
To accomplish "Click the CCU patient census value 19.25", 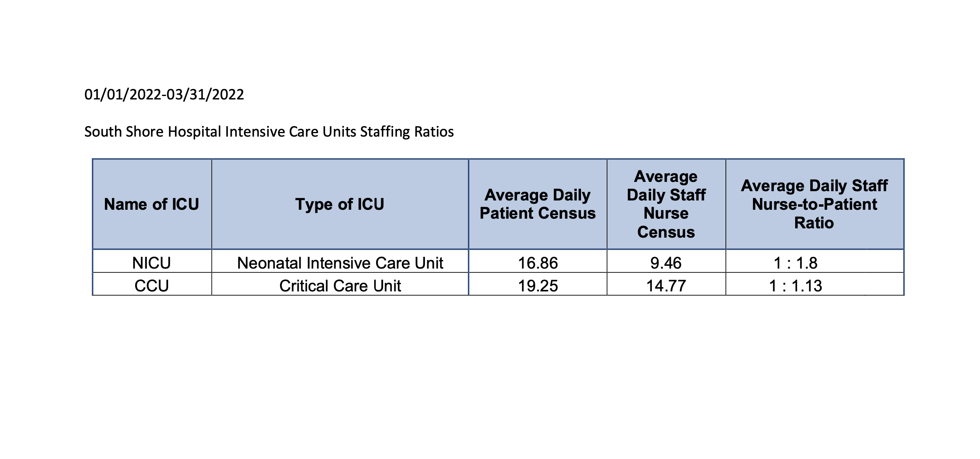I will 538,286.
